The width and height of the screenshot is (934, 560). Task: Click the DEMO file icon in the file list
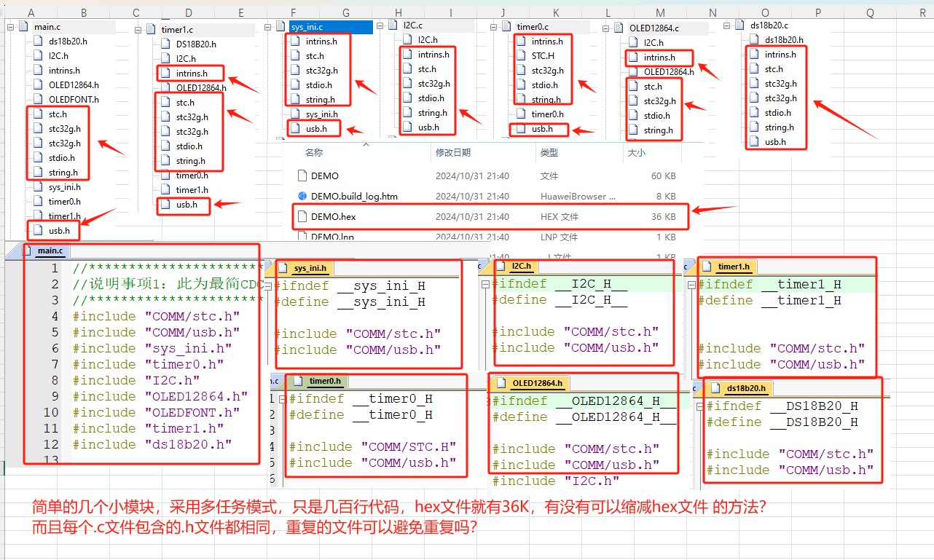tap(303, 176)
